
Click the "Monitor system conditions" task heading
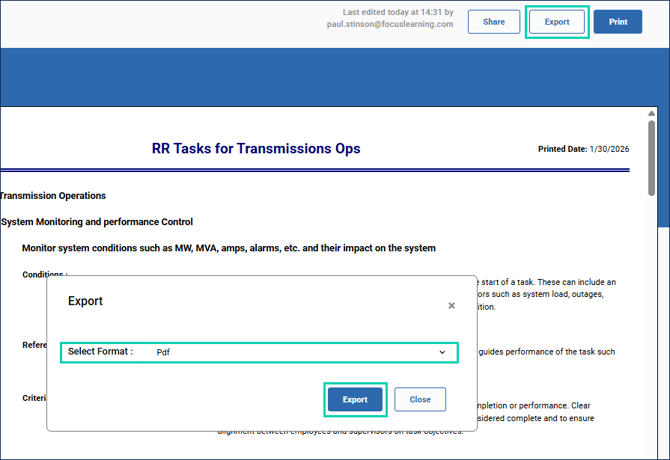point(228,248)
